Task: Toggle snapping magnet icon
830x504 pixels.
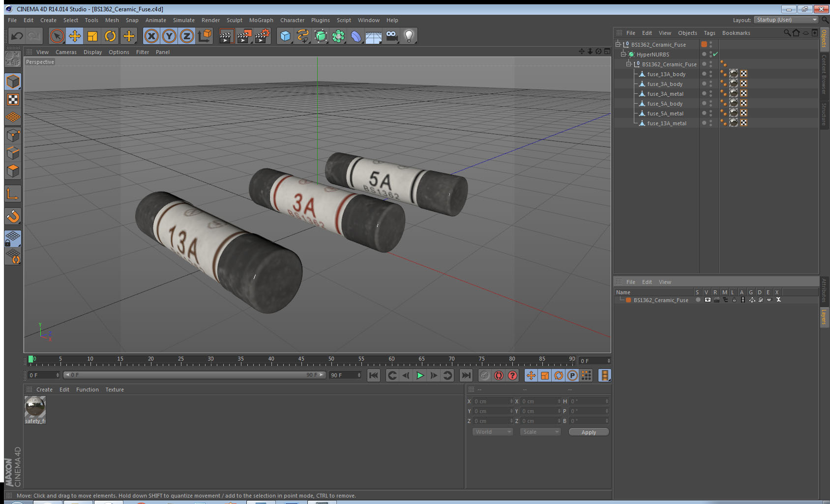Action: click(13, 216)
